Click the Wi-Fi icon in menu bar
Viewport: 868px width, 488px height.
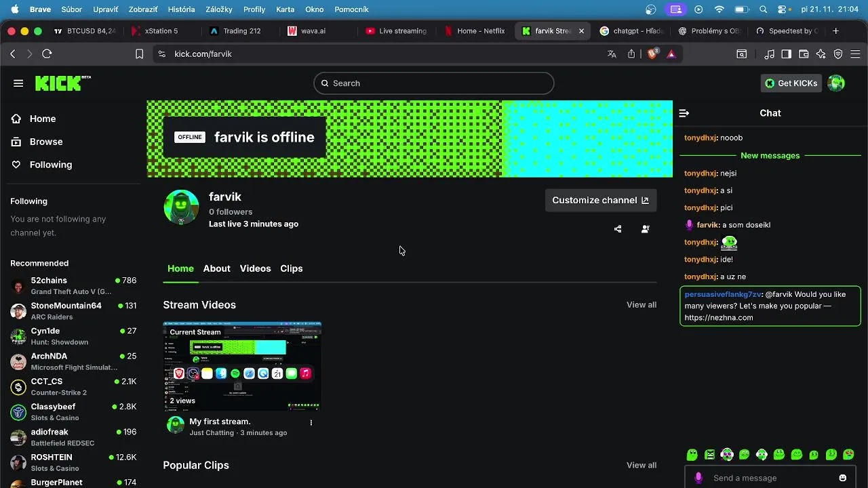(x=719, y=9)
